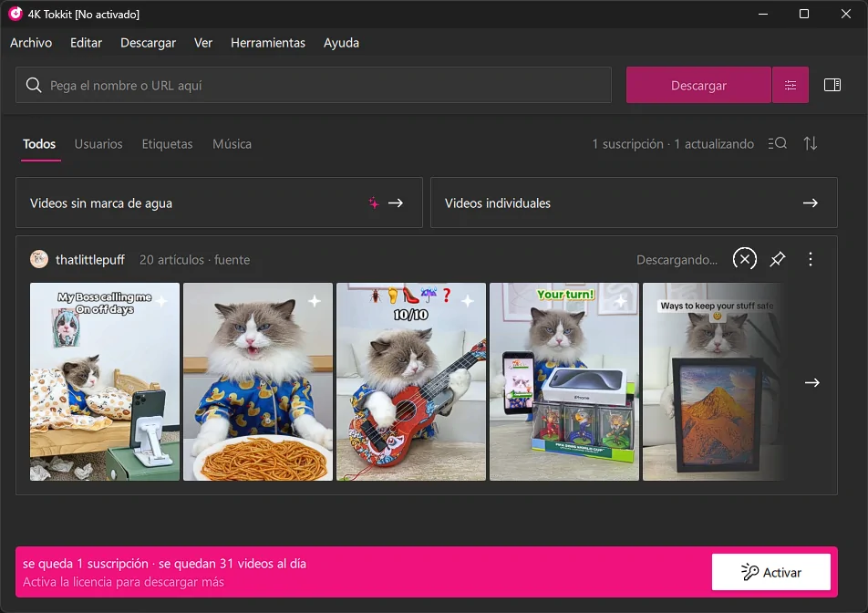Open the Editar menu
868x613 pixels.
pyautogui.click(x=86, y=43)
